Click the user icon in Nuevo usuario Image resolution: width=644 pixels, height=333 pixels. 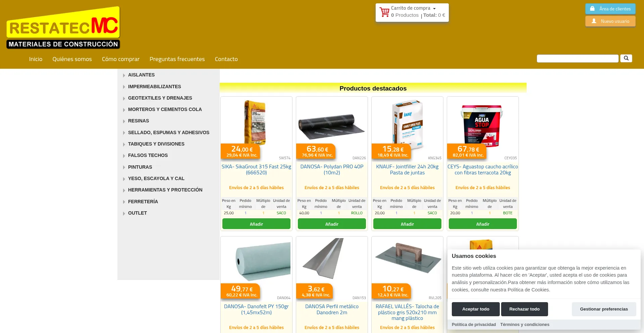(x=594, y=21)
